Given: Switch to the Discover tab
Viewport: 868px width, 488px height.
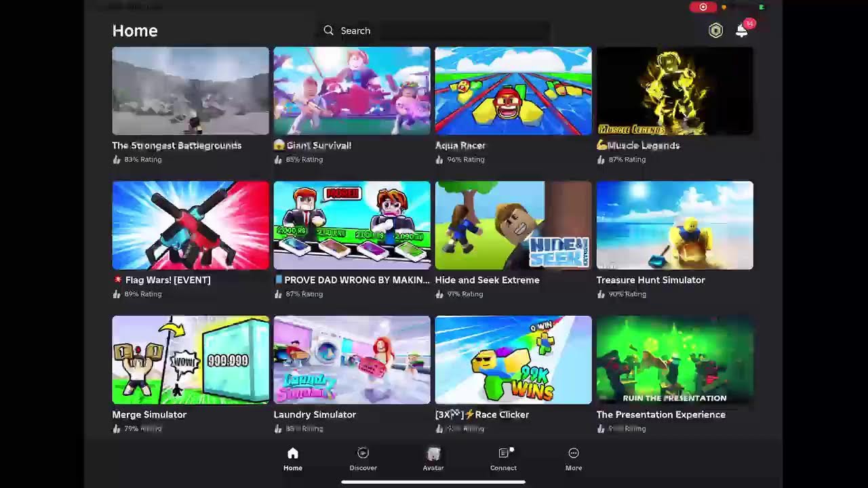Looking at the screenshot, I should [363, 459].
